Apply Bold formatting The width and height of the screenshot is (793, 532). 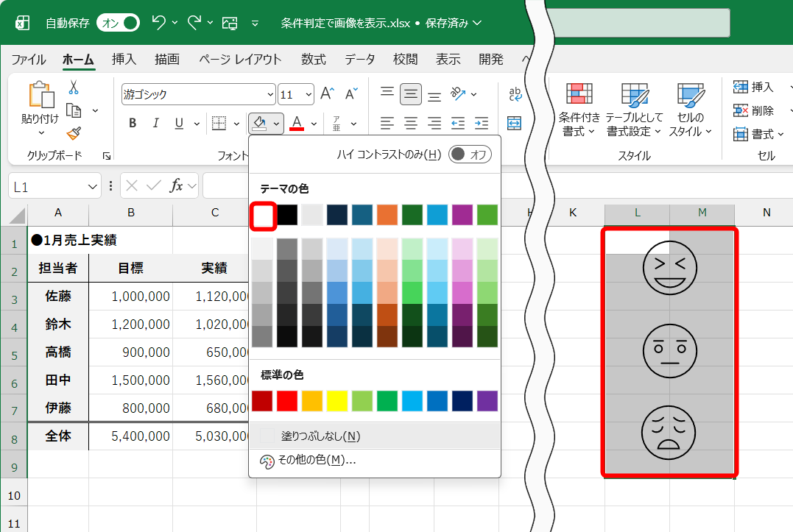click(x=133, y=124)
